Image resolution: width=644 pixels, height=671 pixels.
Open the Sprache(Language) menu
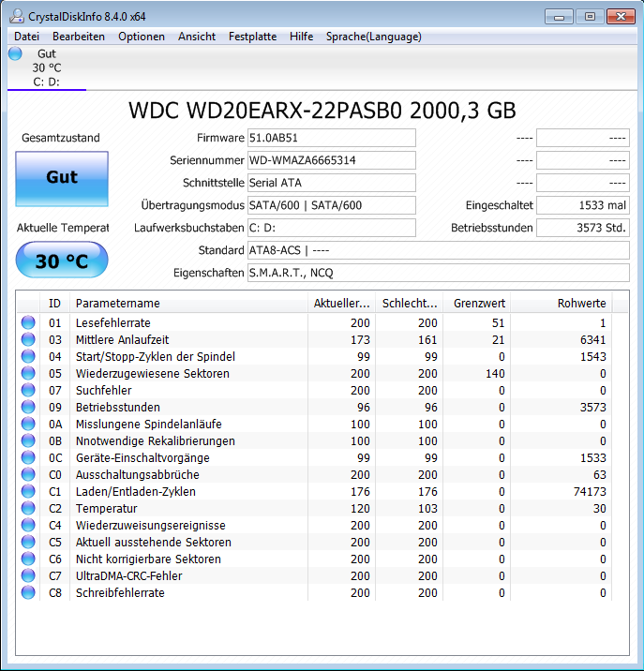(x=373, y=37)
